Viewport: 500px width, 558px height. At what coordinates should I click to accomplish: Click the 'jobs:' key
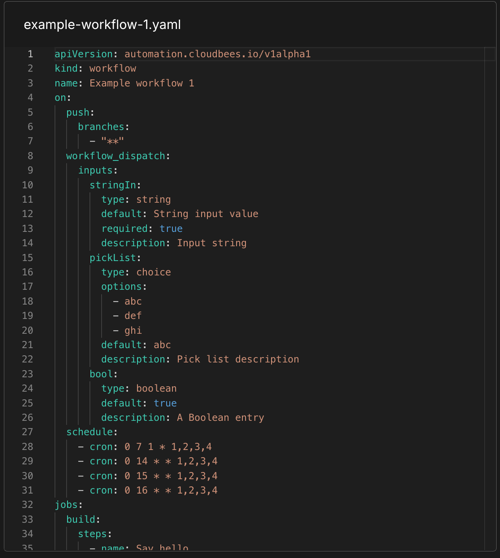[68, 505]
